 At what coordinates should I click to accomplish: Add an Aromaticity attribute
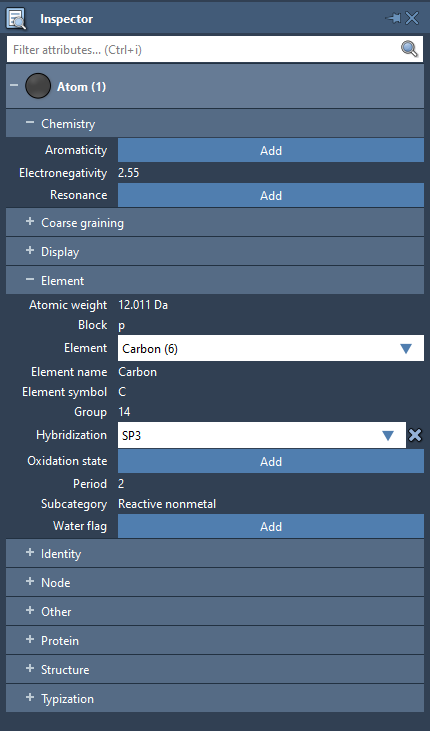(270, 150)
